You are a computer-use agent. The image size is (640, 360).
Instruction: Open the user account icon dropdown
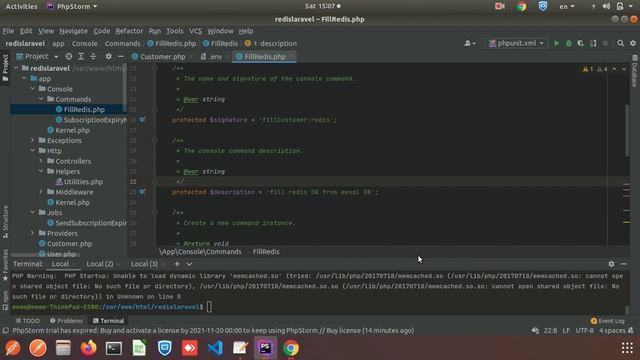pos(470,43)
